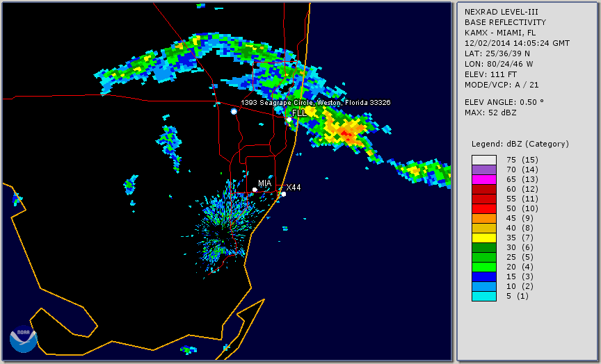The image size is (601, 364).
Task: Click the '5 (1)' legend value
Action: (518, 296)
